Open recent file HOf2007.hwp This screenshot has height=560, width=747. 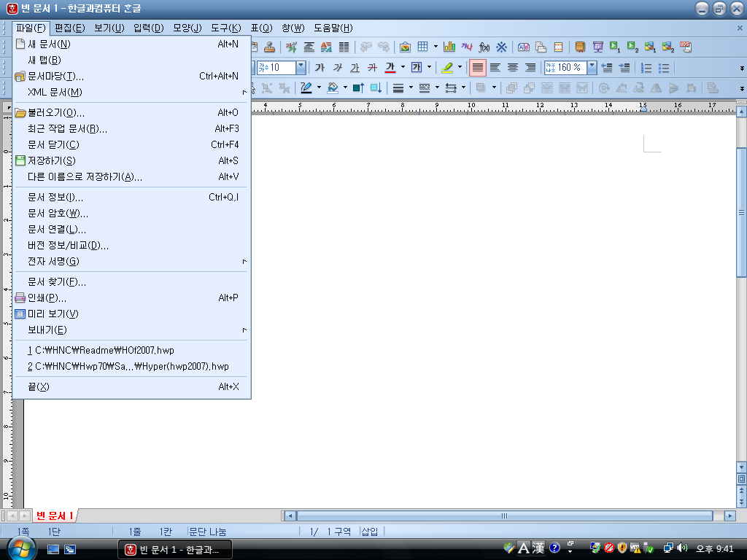[x=131, y=351]
